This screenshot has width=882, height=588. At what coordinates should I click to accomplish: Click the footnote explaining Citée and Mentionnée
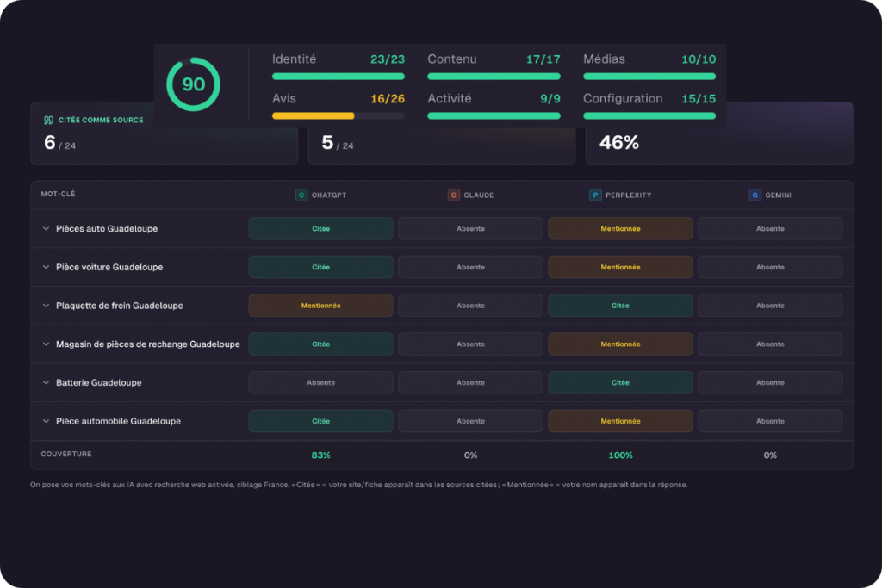pos(358,485)
